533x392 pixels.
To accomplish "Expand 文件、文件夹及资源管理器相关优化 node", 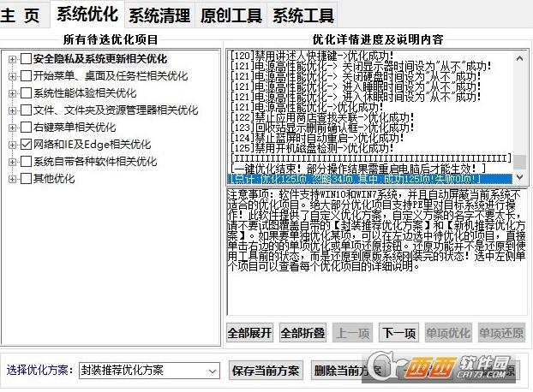I will tap(12, 110).
